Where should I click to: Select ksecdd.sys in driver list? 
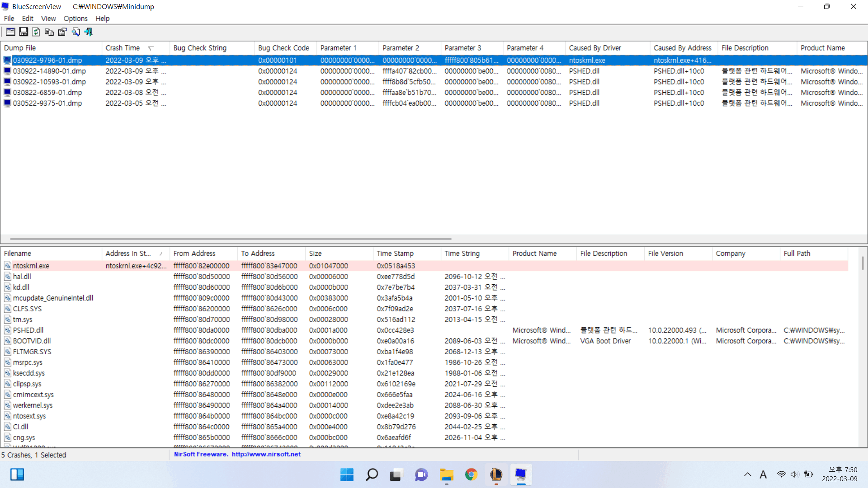pos(29,373)
